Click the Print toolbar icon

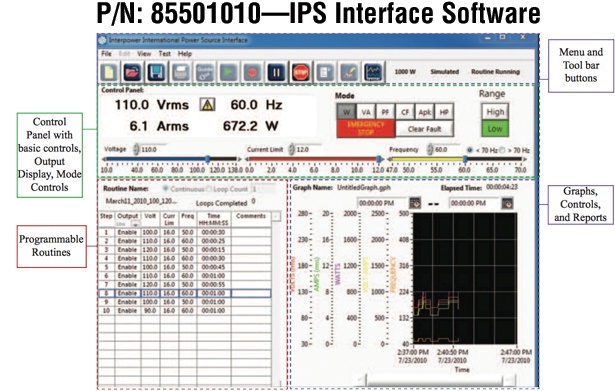click(180, 73)
